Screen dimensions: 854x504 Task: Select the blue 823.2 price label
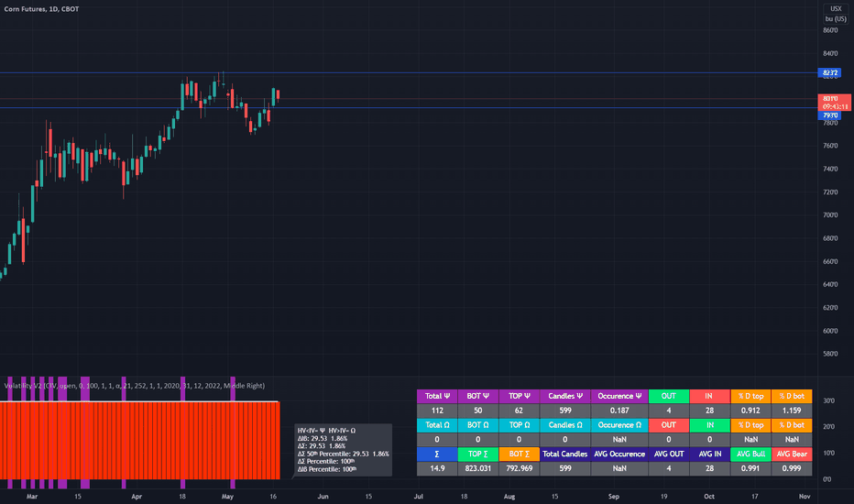(830, 72)
